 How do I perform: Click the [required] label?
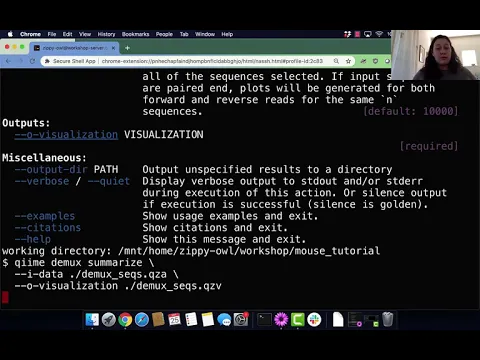click(429, 146)
